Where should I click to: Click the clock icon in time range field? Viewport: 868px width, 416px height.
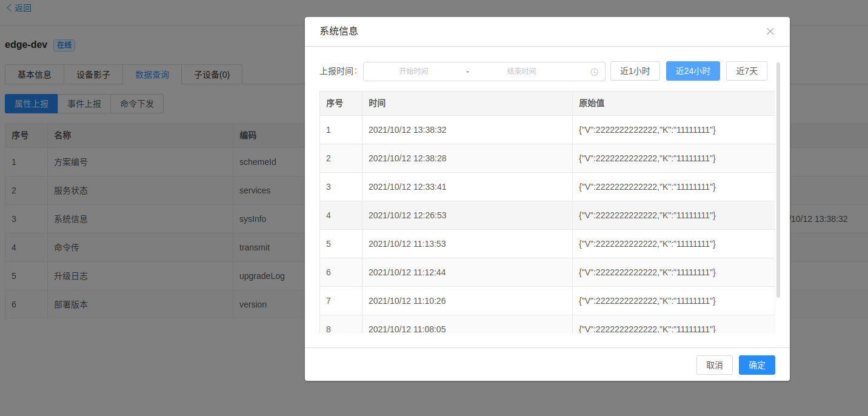coord(594,72)
